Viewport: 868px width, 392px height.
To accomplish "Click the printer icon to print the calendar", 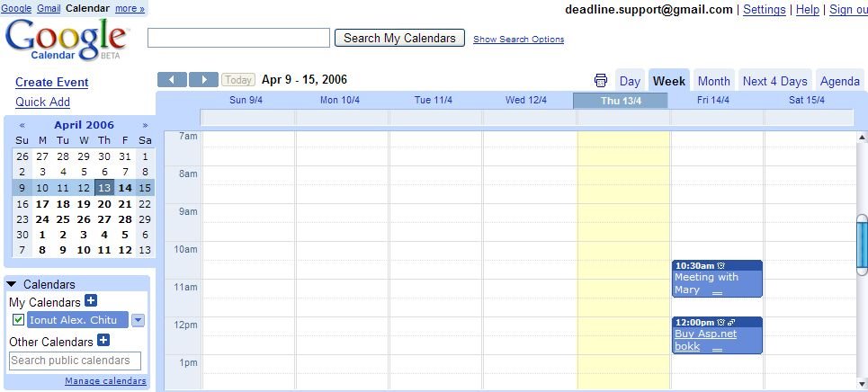I will point(601,81).
